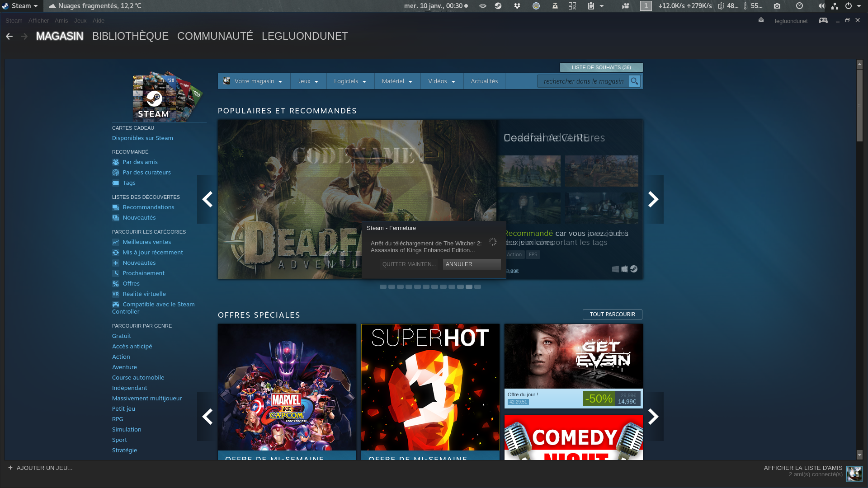Click the Tags label icon

point(116,183)
